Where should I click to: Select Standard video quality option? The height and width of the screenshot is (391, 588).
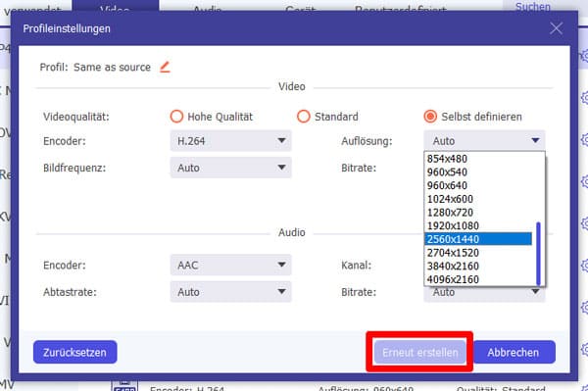(x=304, y=117)
